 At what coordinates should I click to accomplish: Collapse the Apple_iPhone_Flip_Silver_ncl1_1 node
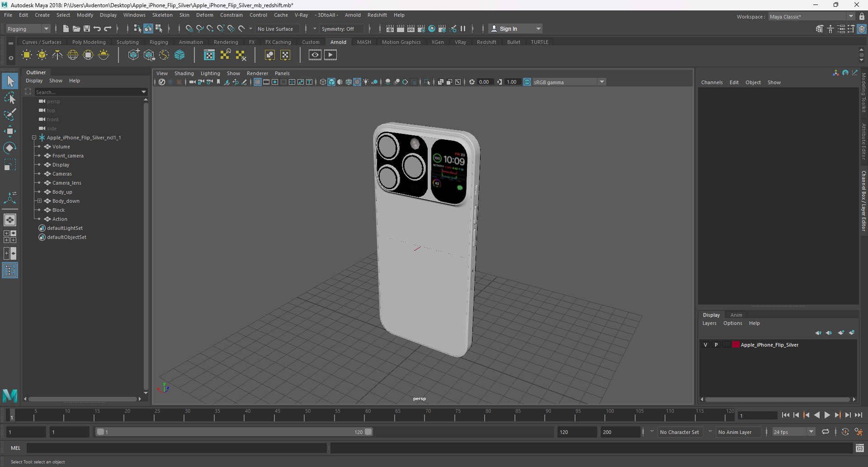pyautogui.click(x=34, y=138)
